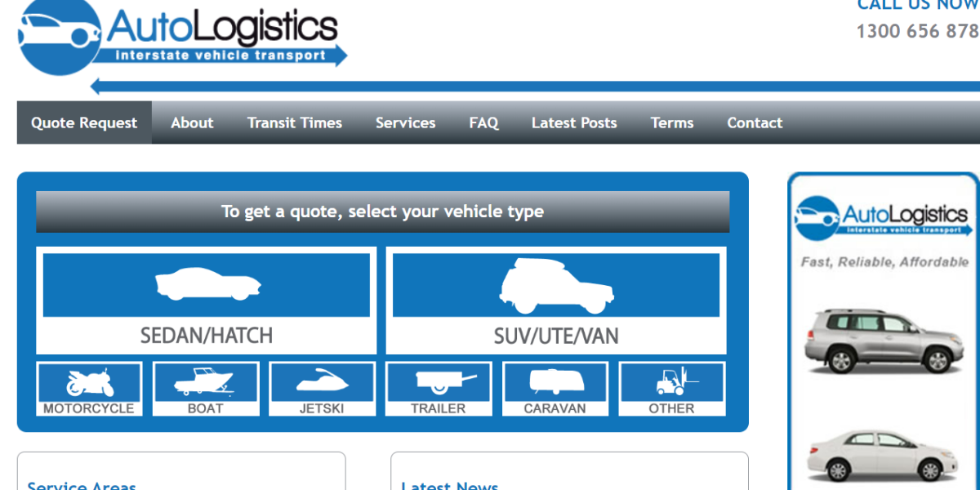This screenshot has height=490, width=980.
Task: View Latest Posts
Action: 574,122
